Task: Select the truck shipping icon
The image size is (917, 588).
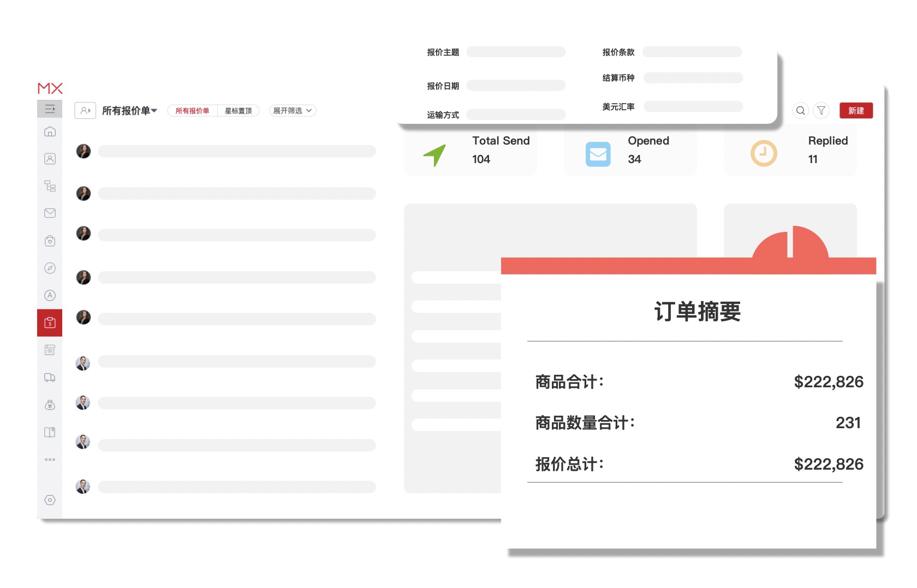Action: click(50, 377)
